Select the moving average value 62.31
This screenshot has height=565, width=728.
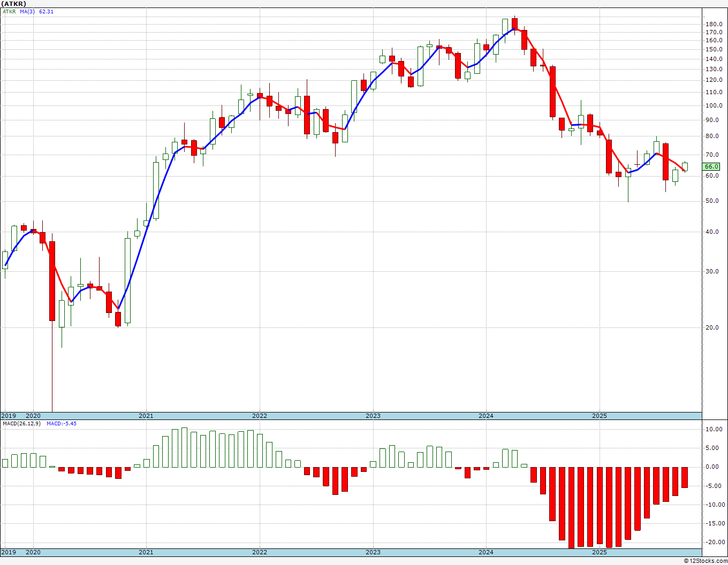[x=46, y=11]
